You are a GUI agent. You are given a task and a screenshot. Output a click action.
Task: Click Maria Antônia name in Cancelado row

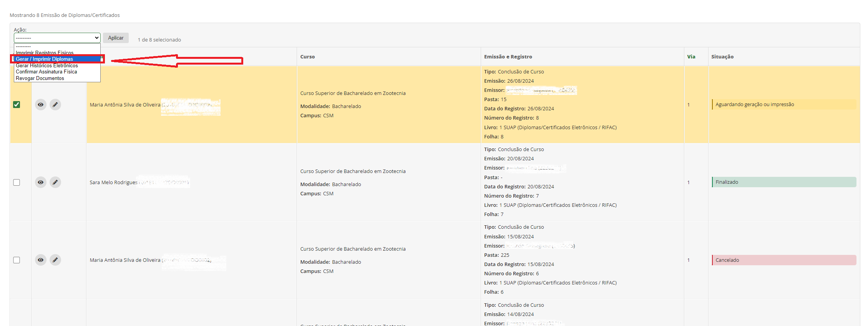tap(125, 260)
